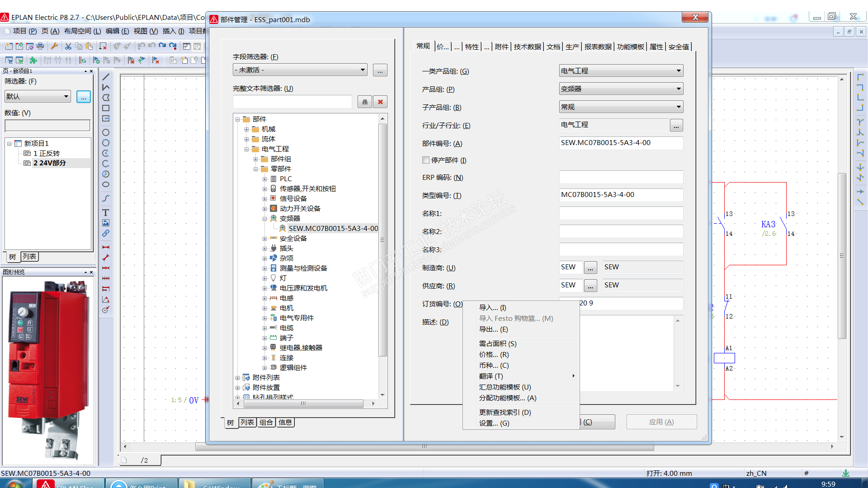Click the ellipsis button beside 制造商
This screenshot has width=868, height=488.
590,267
